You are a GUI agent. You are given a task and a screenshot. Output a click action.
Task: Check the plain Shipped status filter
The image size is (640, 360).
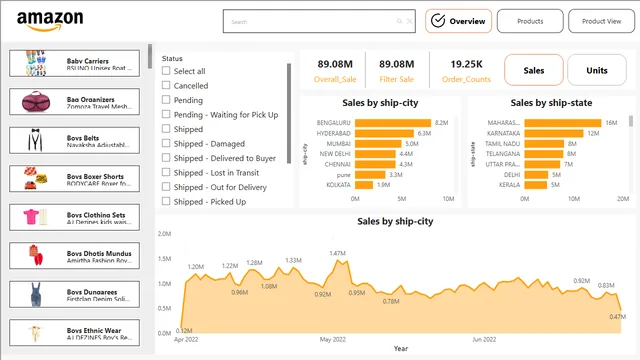(166, 129)
